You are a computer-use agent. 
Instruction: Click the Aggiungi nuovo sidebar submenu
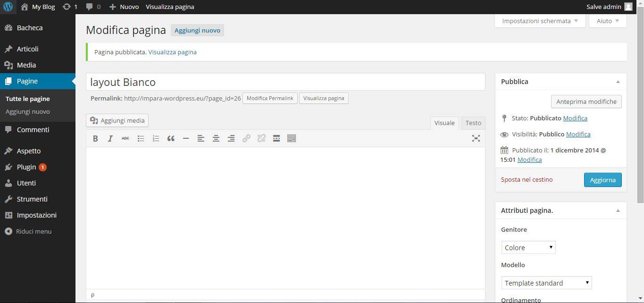tap(28, 112)
